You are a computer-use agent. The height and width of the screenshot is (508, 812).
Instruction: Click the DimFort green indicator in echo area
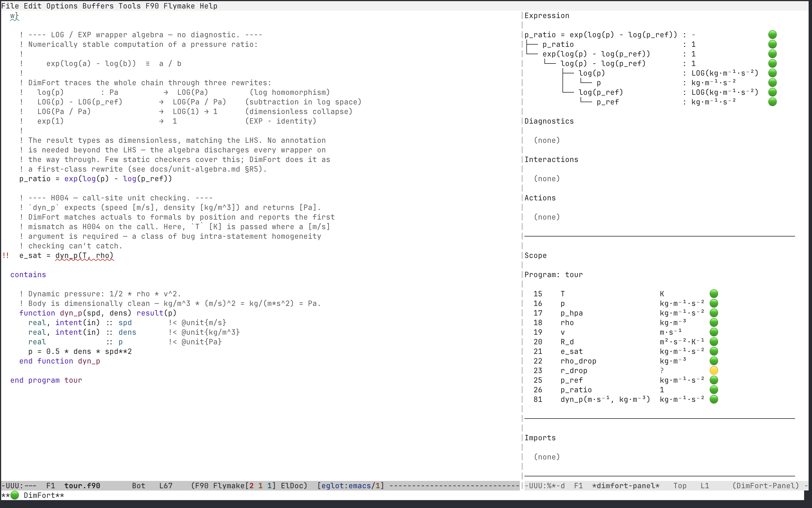(x=15, y=495)
